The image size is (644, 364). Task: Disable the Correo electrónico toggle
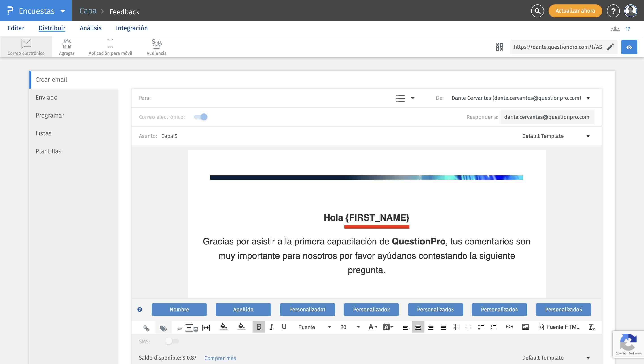tap(201, 117)
